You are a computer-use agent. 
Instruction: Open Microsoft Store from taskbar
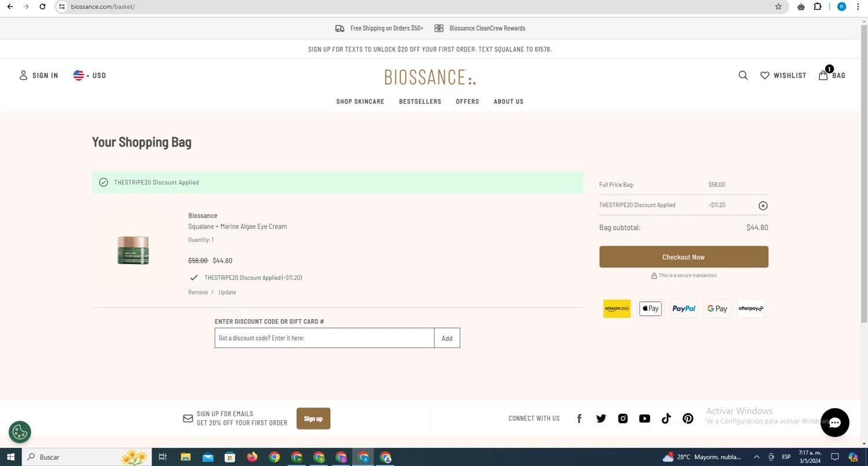tap(230, 457)
